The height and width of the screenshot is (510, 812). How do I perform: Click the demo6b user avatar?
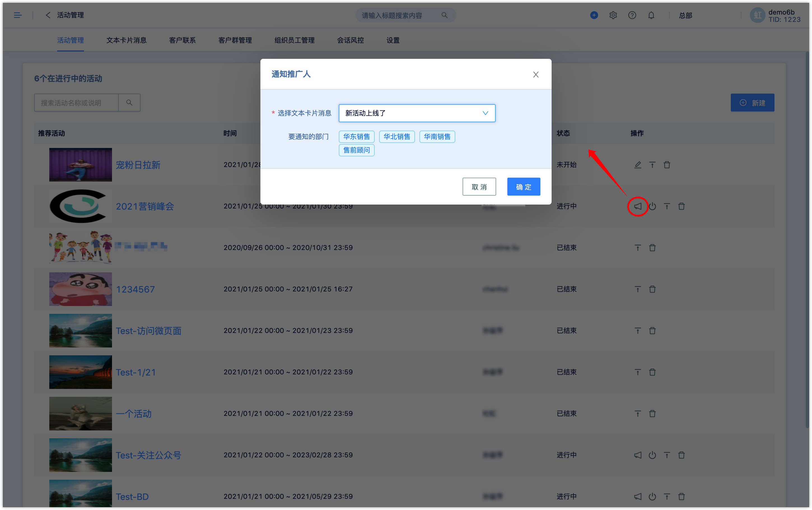click(757, 15)
